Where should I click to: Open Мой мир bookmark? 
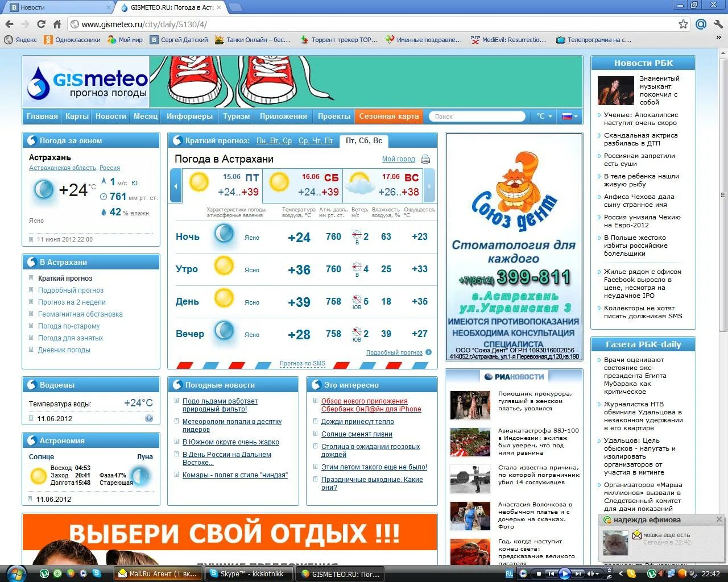point(125,40)
